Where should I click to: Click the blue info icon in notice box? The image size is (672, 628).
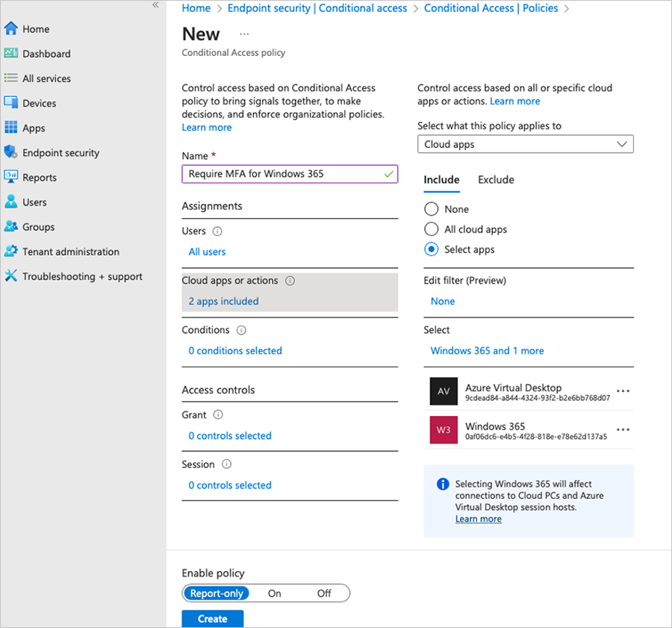click(443, 484)
